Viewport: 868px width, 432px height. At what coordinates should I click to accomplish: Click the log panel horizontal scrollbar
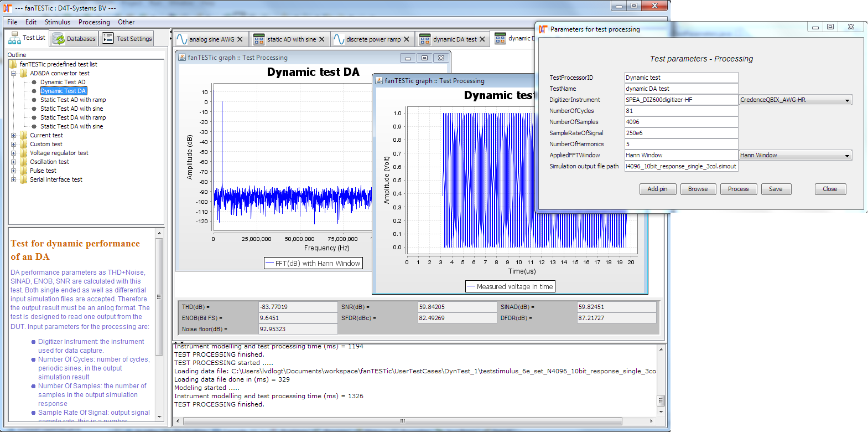click(x=402, y=421)
